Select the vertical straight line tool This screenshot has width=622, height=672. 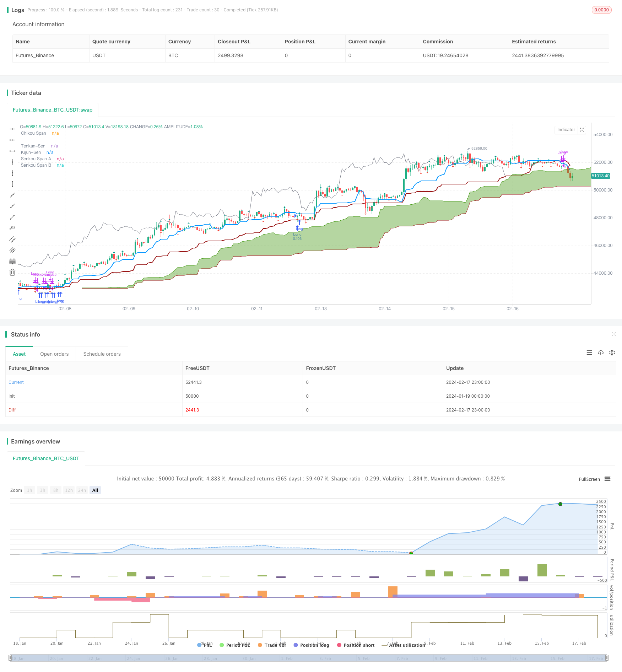(12, 162)
